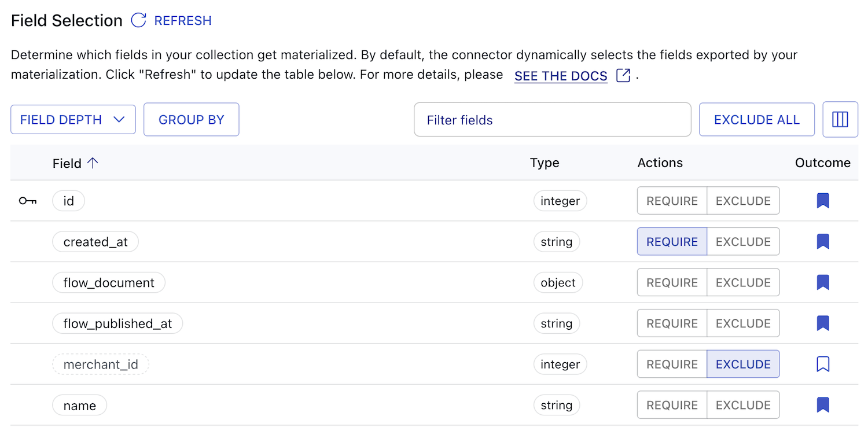
Task: Click the circular refresh icon beside Field Selection
Action: [138, 20]
